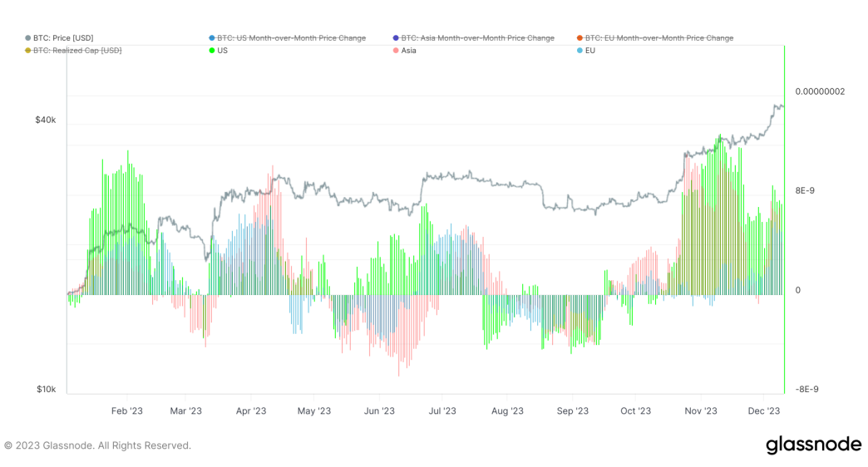Viewport: 868px width, 467px height.
Task: Click the blue dot beside EU legend
Action: (x=579, y=51)
